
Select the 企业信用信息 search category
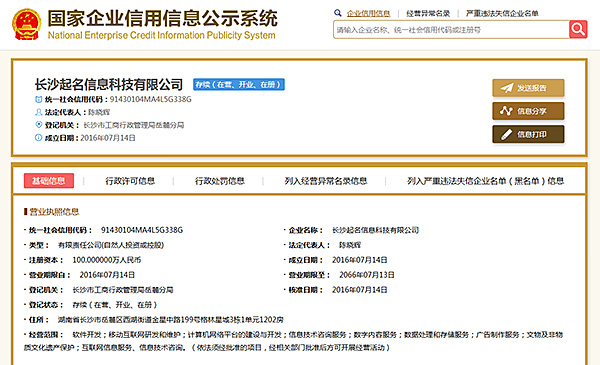[368, 13]
